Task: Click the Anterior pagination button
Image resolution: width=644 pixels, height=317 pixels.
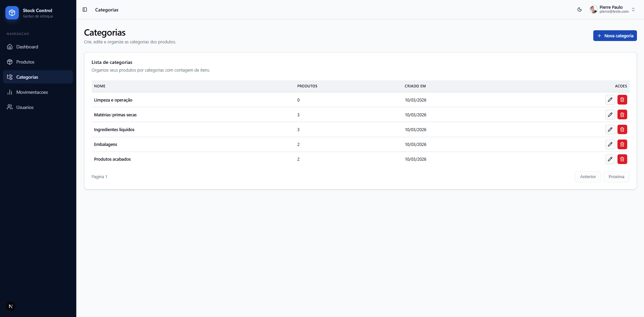Action: pyautogui.click(x=588, y=176)
